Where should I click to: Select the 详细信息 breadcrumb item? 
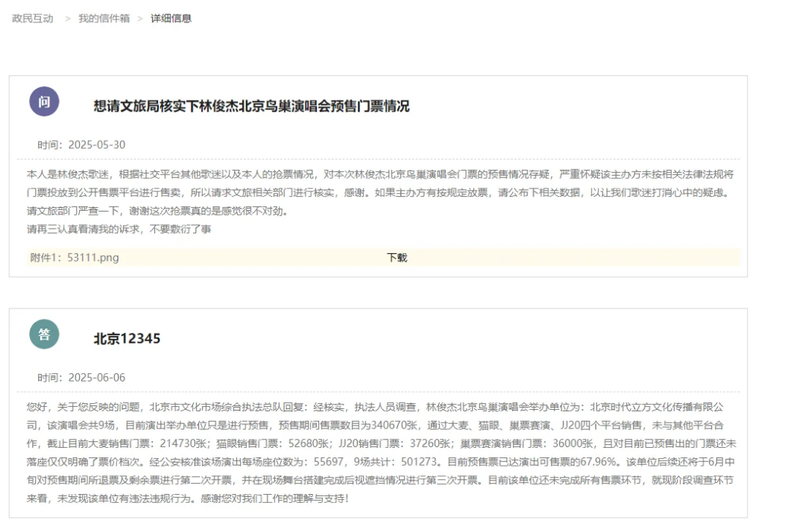coord(171,18)
